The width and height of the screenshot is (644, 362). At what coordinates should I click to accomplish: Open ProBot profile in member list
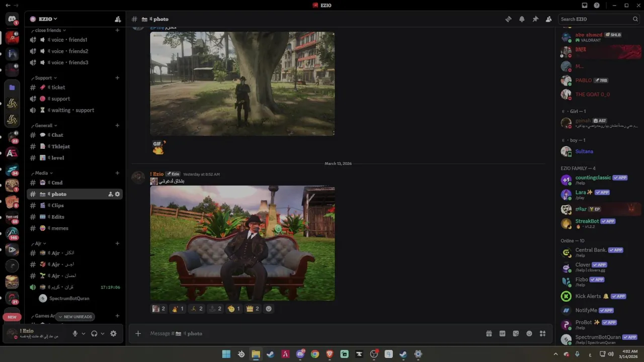[x=601, y=324]
